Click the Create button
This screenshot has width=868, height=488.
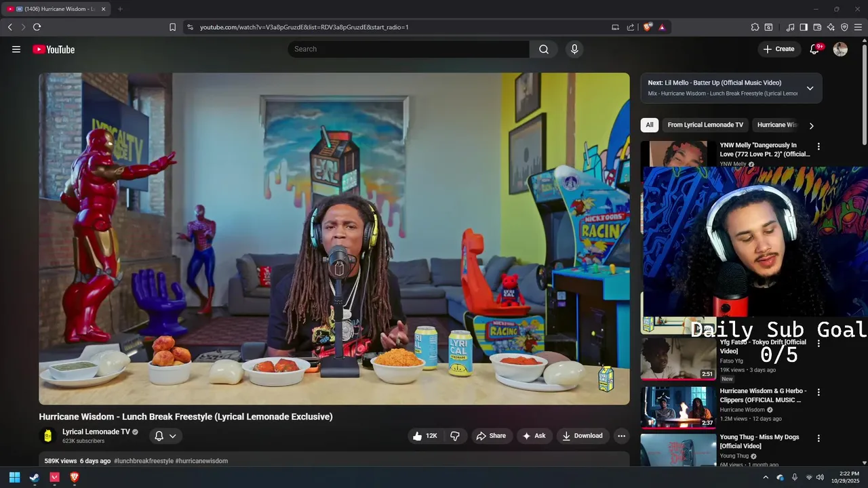pyautogui.click(x=778, y=49)
